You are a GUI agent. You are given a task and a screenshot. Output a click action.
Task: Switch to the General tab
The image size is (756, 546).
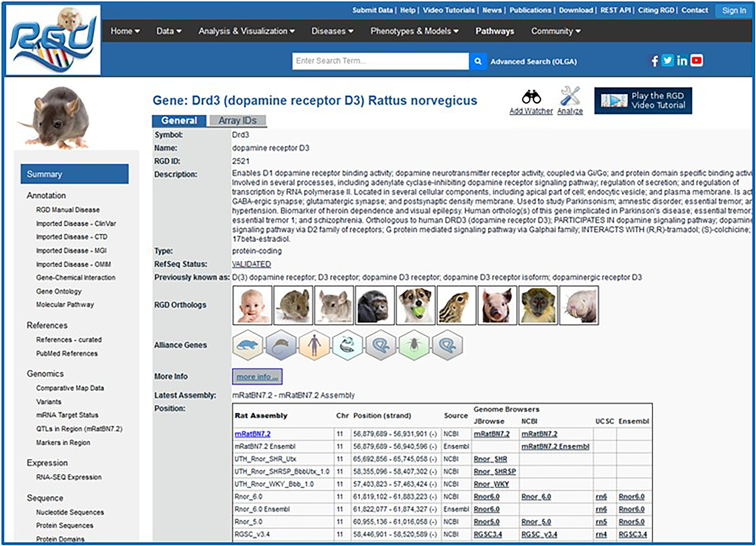[179, 120]
